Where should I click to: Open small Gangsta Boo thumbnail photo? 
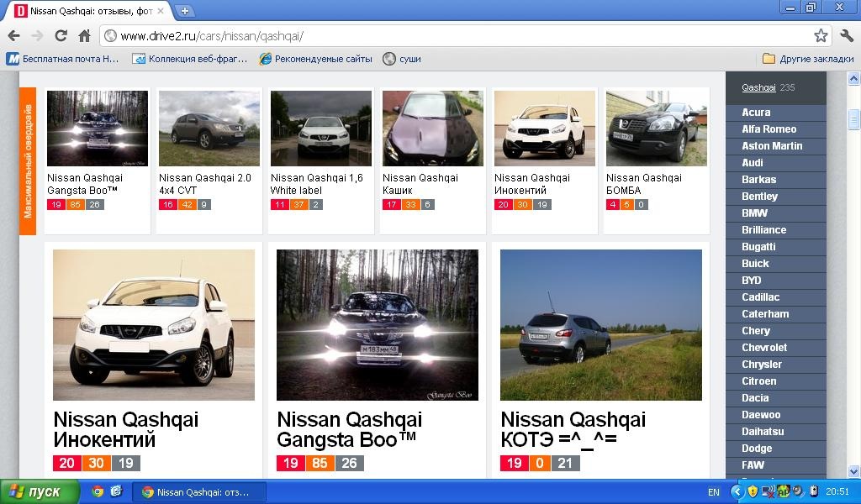[98, 129]
